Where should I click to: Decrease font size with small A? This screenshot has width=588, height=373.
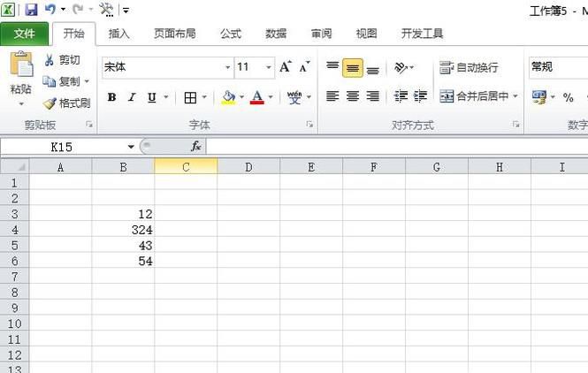(304, 67)
